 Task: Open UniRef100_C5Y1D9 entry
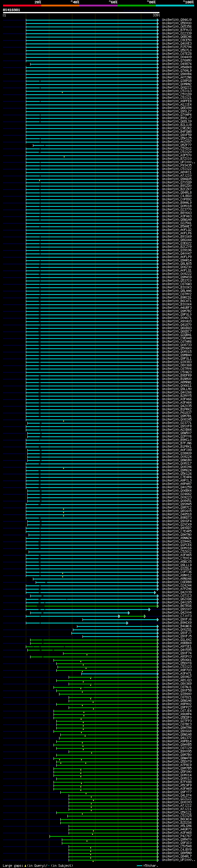(177, 94)
